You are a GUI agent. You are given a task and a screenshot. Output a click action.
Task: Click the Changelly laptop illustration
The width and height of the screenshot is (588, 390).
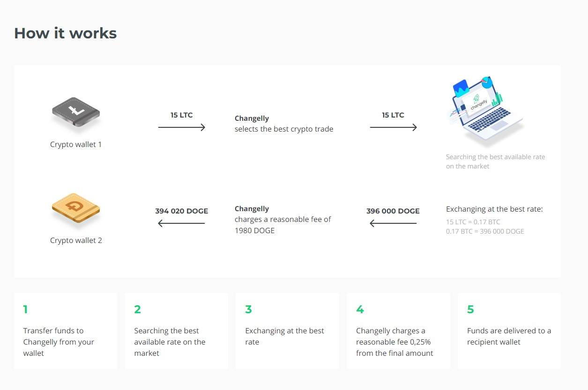(485, 111)
